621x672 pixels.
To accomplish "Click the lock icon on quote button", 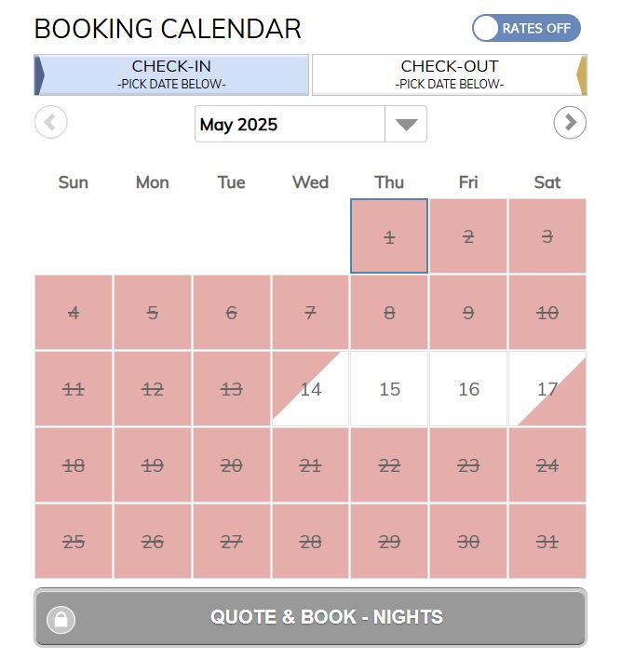I will [x=61, y=619].
